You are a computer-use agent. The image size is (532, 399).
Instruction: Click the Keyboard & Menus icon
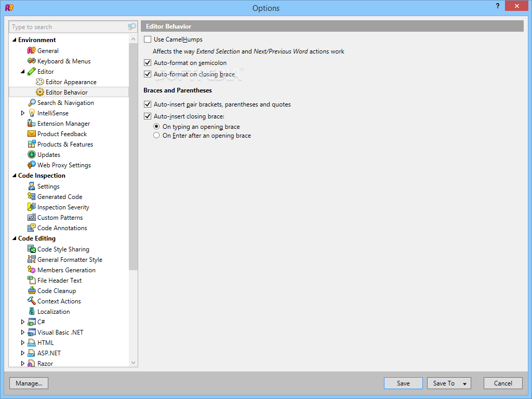(31, 61)
